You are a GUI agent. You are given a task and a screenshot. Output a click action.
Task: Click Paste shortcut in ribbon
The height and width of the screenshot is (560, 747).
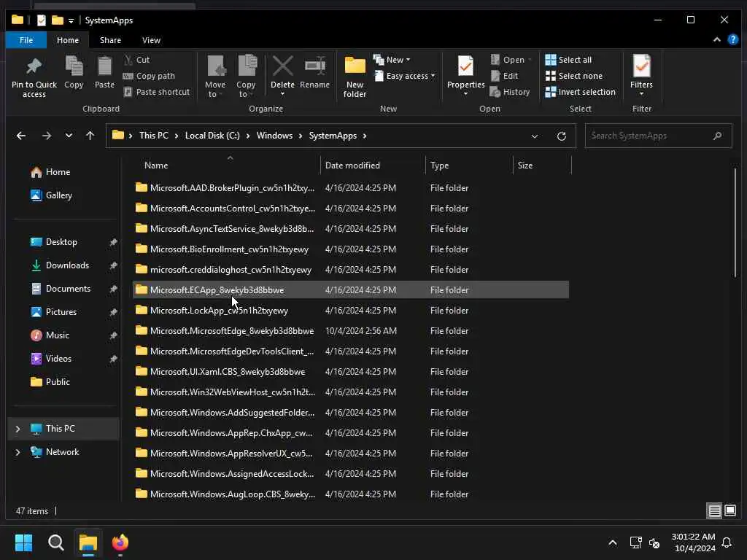pyautogui.click(x=157, y=92)
